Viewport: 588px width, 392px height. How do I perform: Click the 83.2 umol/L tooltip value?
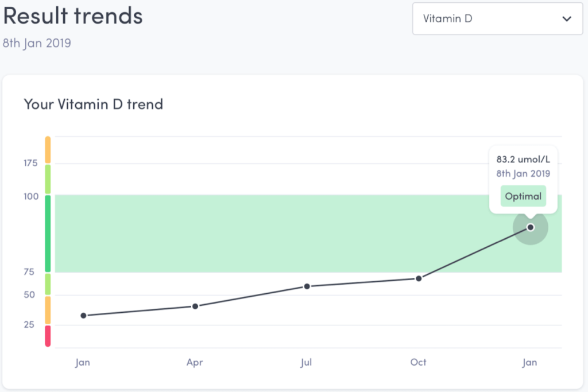[523, 159]
